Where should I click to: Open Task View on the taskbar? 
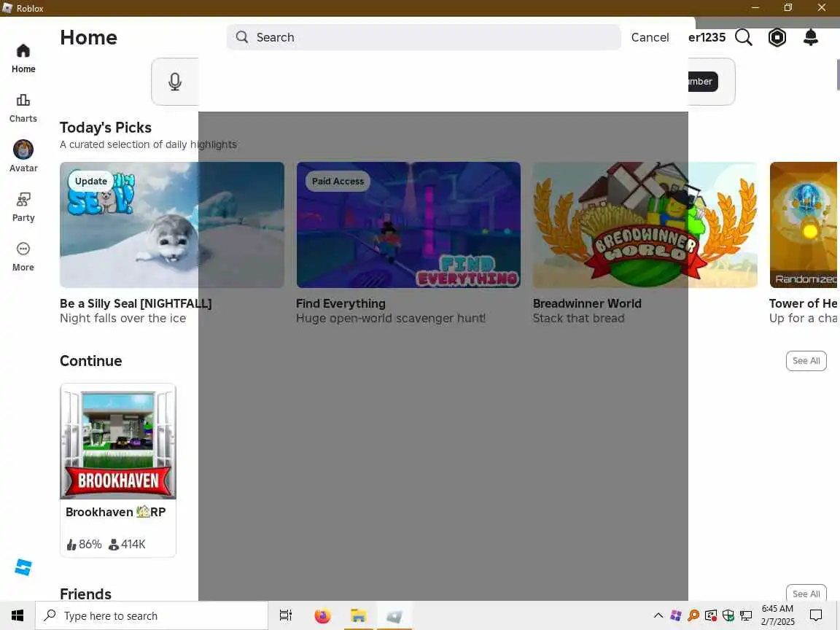point(286,615)
